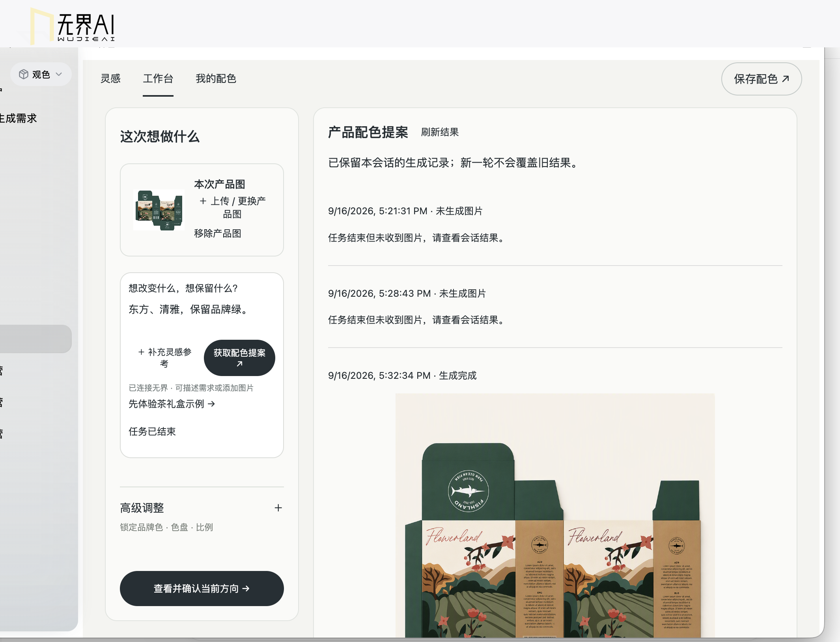Click the 高级调整 heading

click(x=142, y=508)
